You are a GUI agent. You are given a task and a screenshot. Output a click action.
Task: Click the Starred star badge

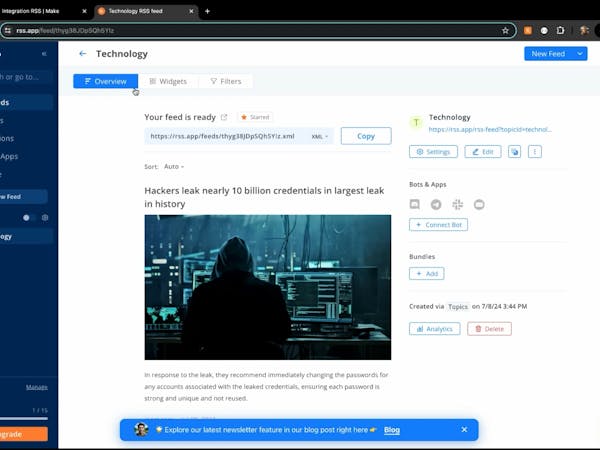point(255,117)
